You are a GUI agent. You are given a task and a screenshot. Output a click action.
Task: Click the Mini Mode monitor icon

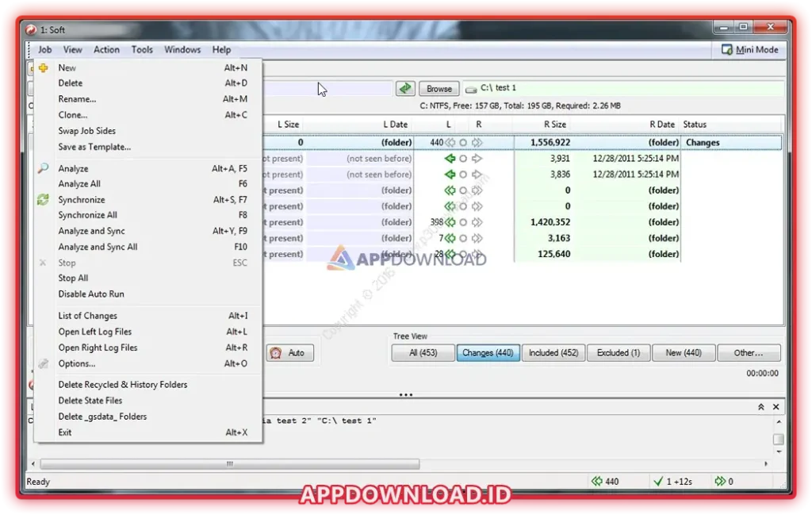[x=727, y=50]
